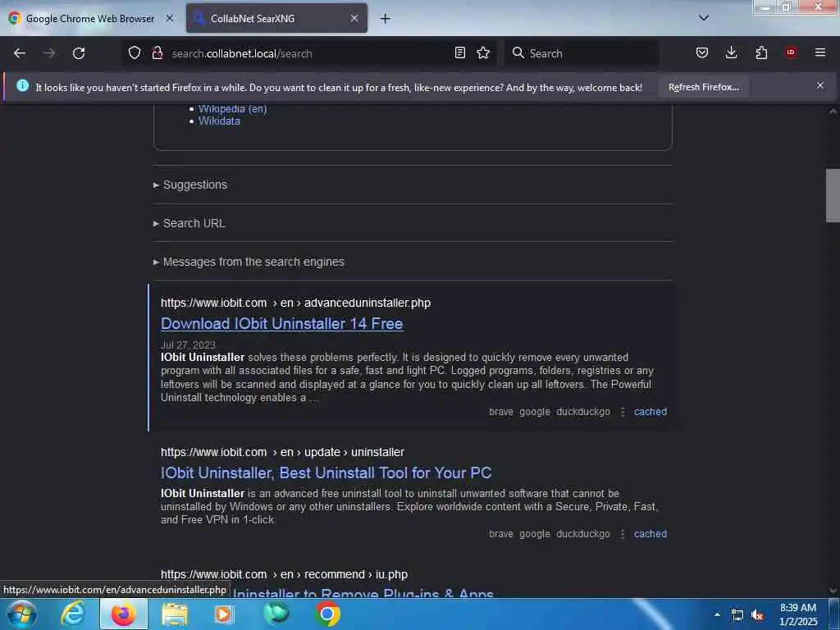Open IObit Uninstaller, Best Uninstall Tool result
This screenshot has width=840, height=630.
pyautogui.click(x=326, y=472)
